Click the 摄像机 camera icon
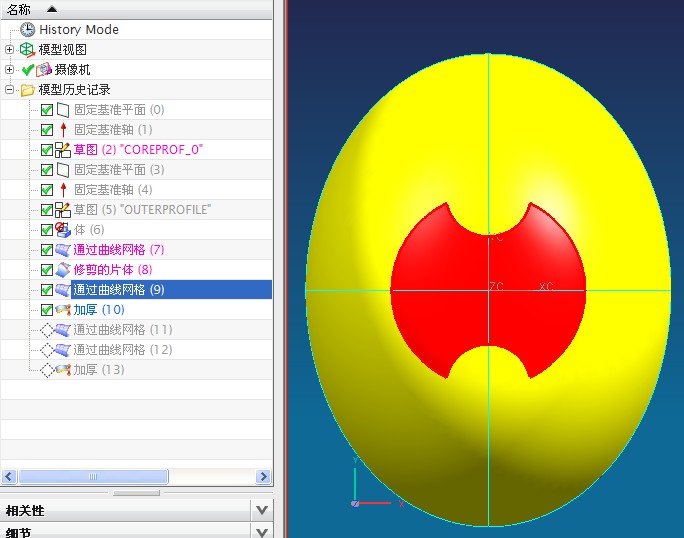This screenshot has width=684, height=538. tap(44, 70)
